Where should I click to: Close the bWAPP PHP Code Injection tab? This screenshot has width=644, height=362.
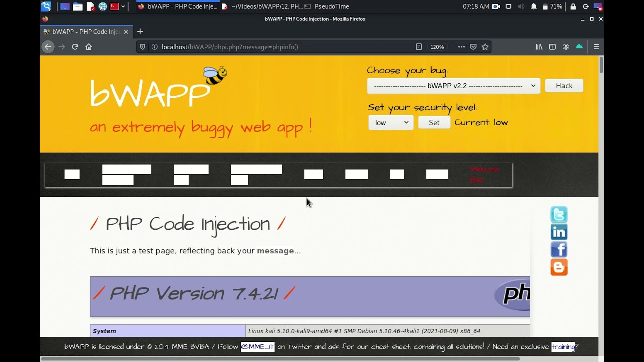[126, 32]
